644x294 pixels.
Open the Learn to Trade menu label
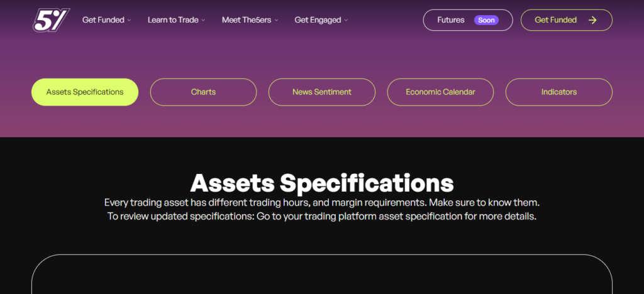(x=173, y=20)
